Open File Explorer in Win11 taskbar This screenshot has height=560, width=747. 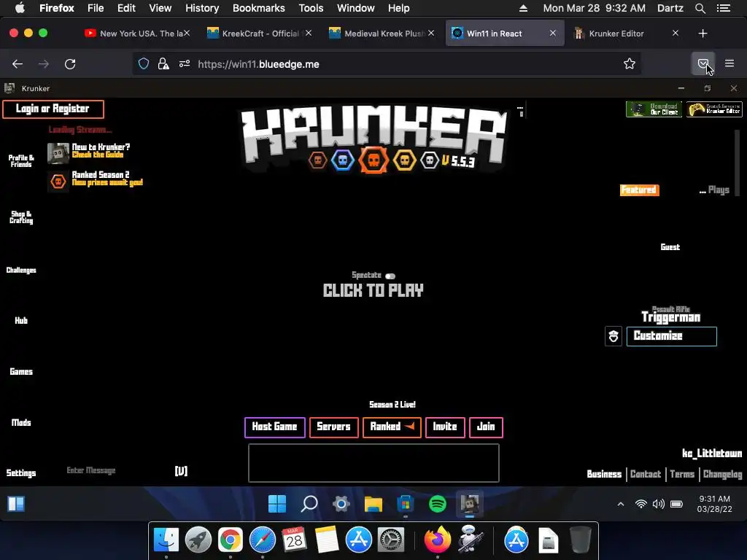373,503
